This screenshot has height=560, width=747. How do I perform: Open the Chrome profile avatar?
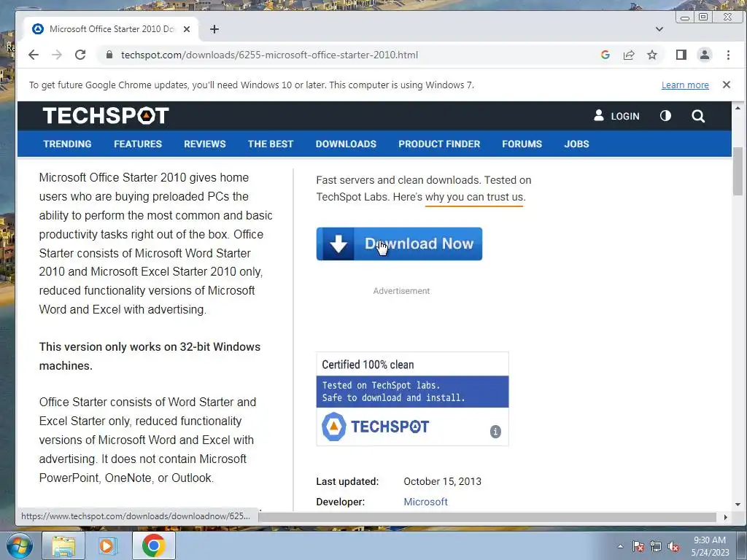(705, 55)
